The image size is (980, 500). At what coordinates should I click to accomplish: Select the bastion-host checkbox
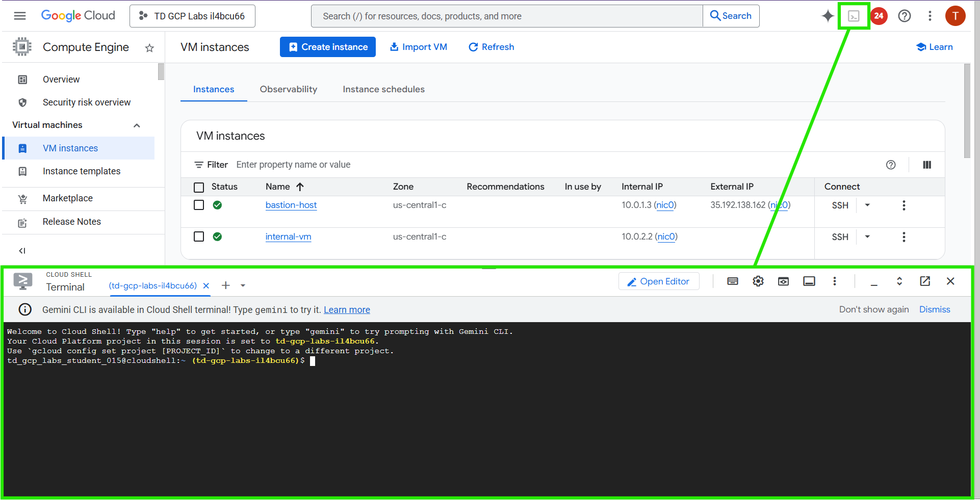pos(199,205)
